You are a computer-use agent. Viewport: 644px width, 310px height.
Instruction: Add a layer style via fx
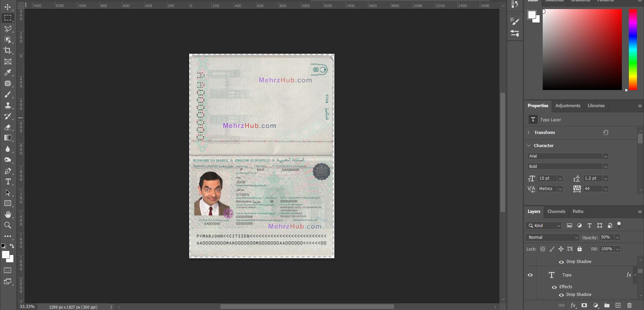(x=573, y=305)
